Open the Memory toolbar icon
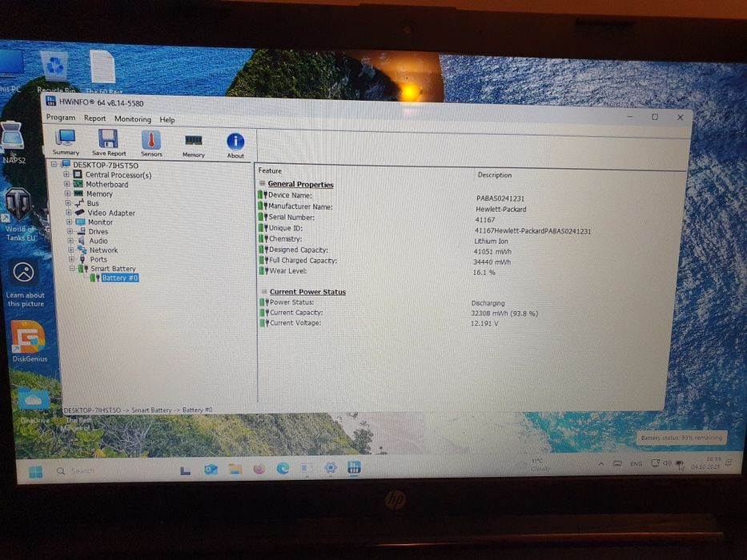The height and width of the screenshot is (560, 747). 194,146
